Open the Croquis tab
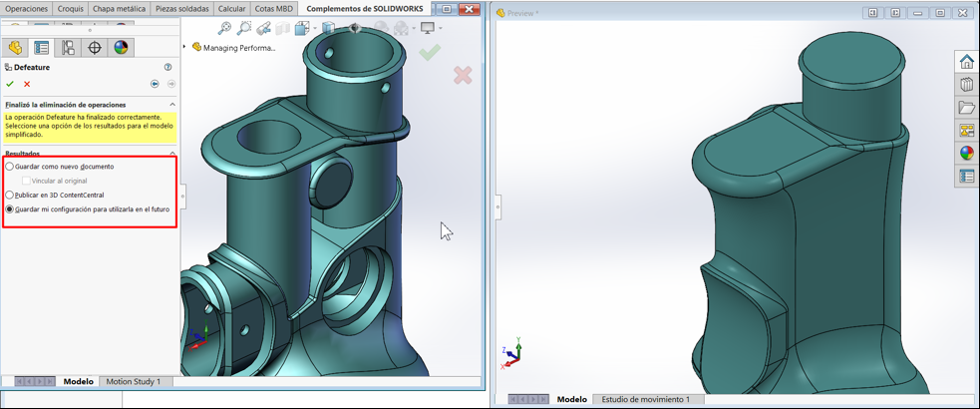This screenshot has width=980, height=409. (70, 9)
